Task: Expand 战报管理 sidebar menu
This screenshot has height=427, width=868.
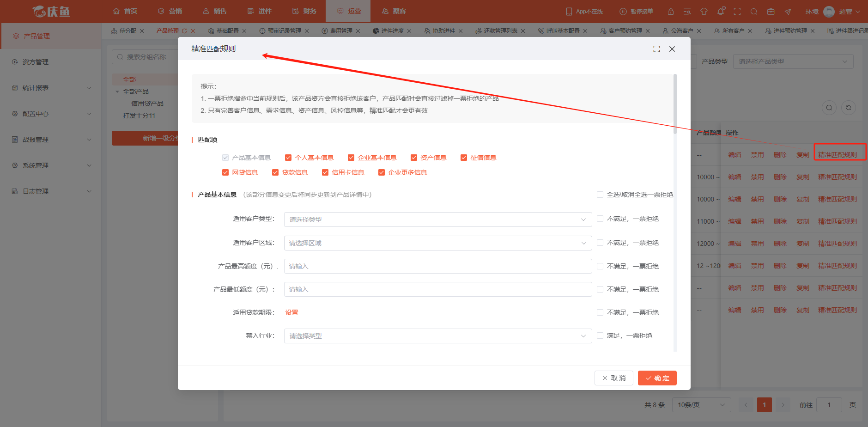Action: click(x=51, y=140)
